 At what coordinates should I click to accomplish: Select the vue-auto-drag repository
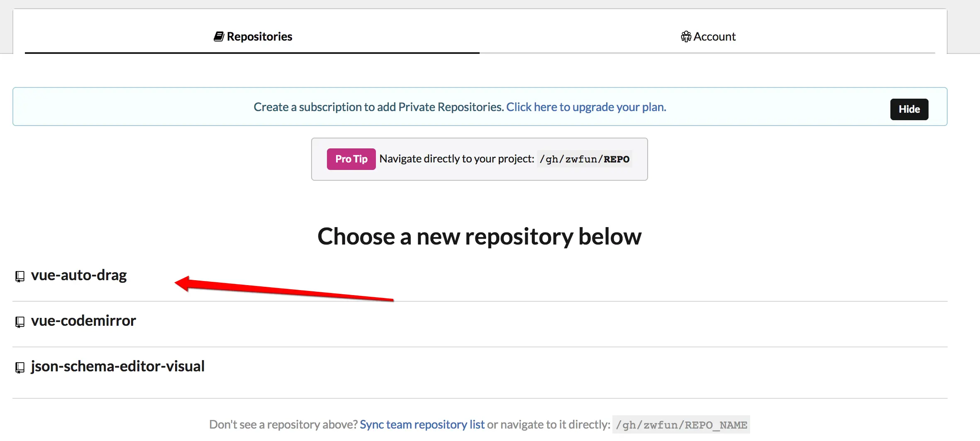79,275
